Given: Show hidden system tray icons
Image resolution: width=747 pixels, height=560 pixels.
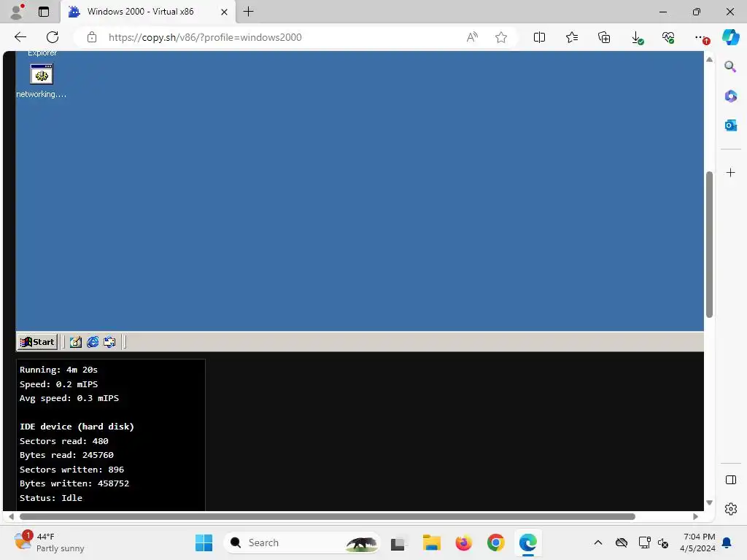Looking at the screenshot, I should (598, 542).
